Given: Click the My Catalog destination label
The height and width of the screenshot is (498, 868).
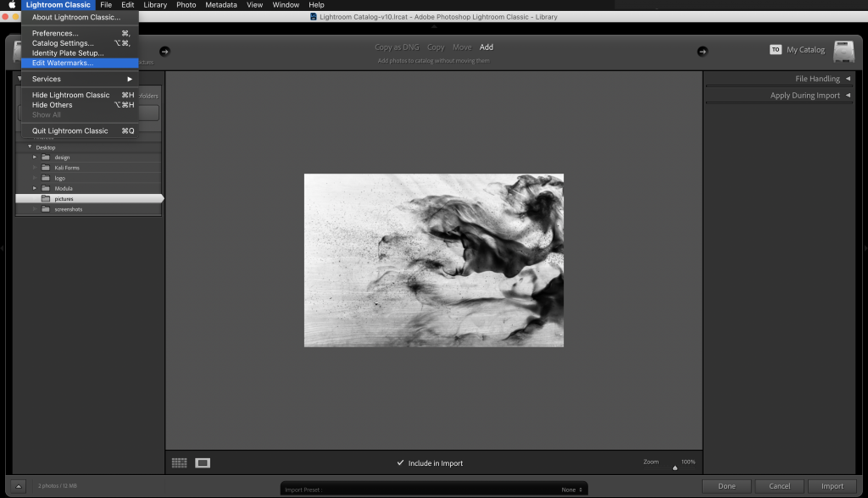Looking at the screenshot, I should click(x=805, y=50).
